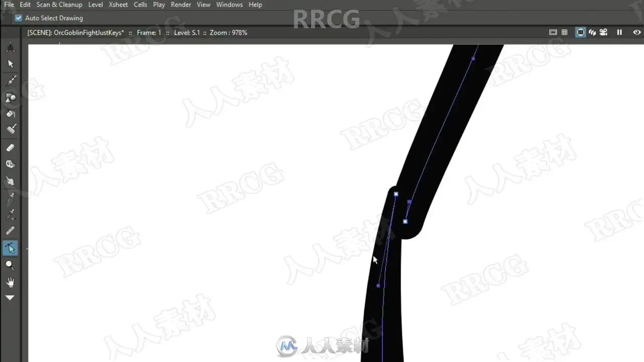Open the Edit menu
Screen dimensions: 644x362
click(x=25, y=5)
